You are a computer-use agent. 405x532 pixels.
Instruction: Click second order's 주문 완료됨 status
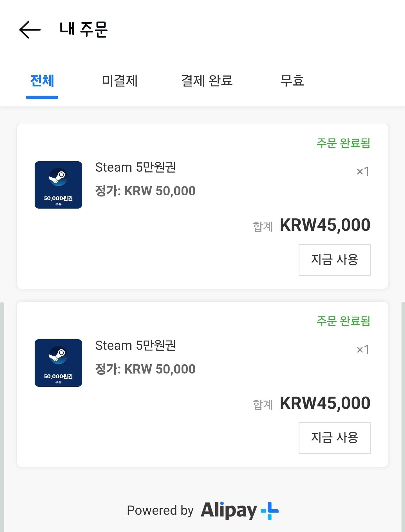point(343,321)
